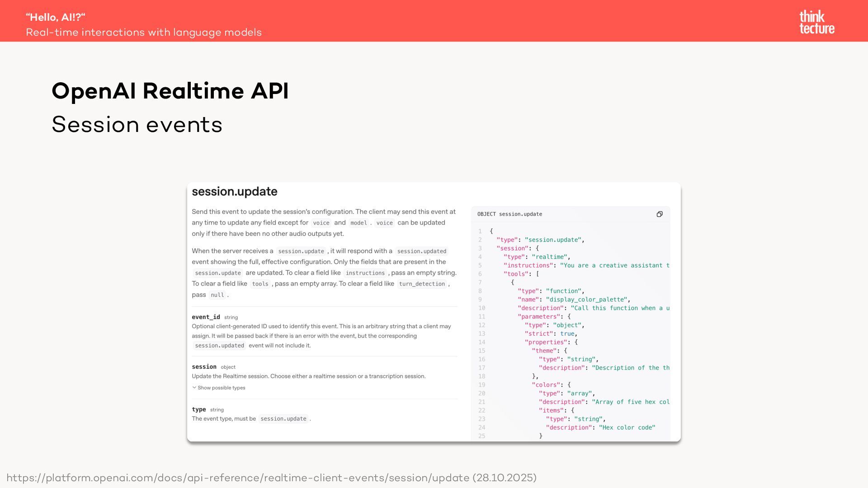868x488 pixels.
Task: Click the "display_color_palette" value in code
Action: click(x=586, y=300)
